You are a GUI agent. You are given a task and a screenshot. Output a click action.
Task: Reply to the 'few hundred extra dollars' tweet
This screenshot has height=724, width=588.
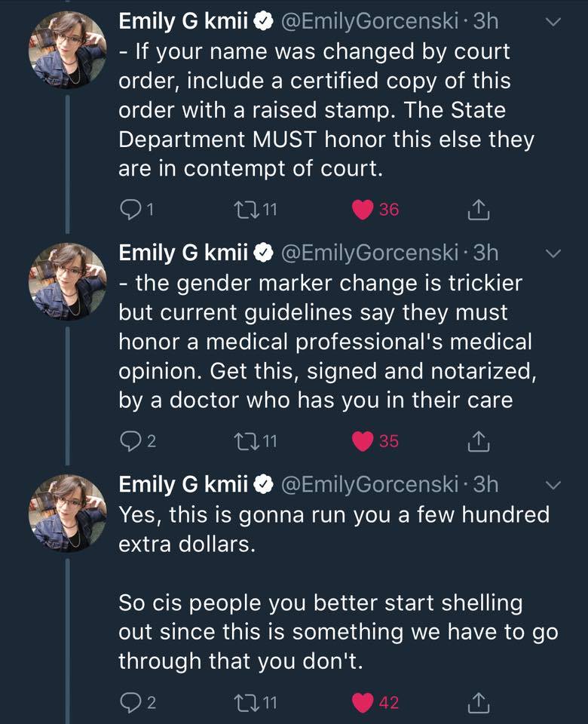click(130, 703)
